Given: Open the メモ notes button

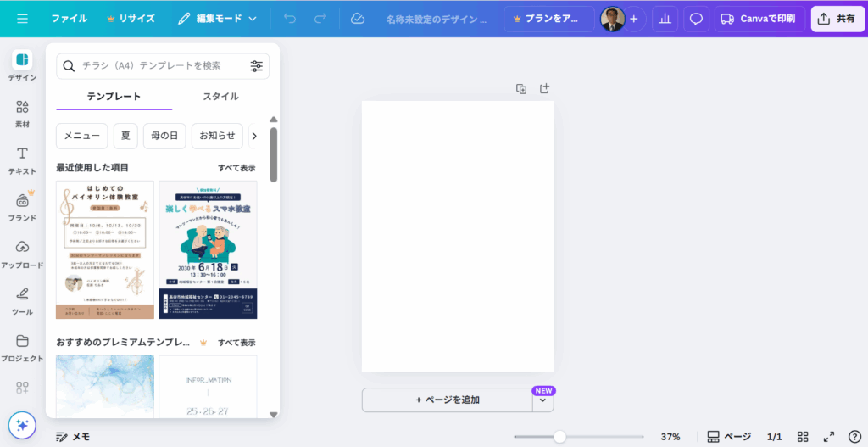Looking at the screenshot, I should [73, 437].
